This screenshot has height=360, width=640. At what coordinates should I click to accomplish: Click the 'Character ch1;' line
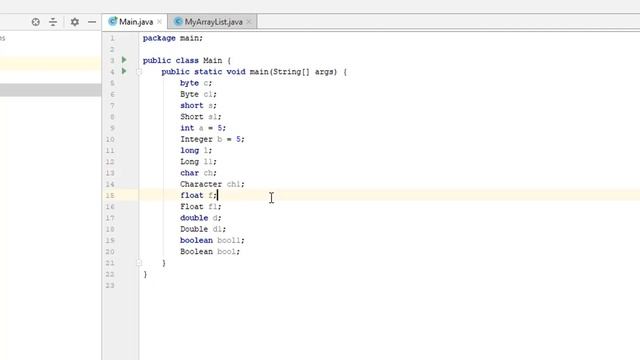[x=212, y=184]
